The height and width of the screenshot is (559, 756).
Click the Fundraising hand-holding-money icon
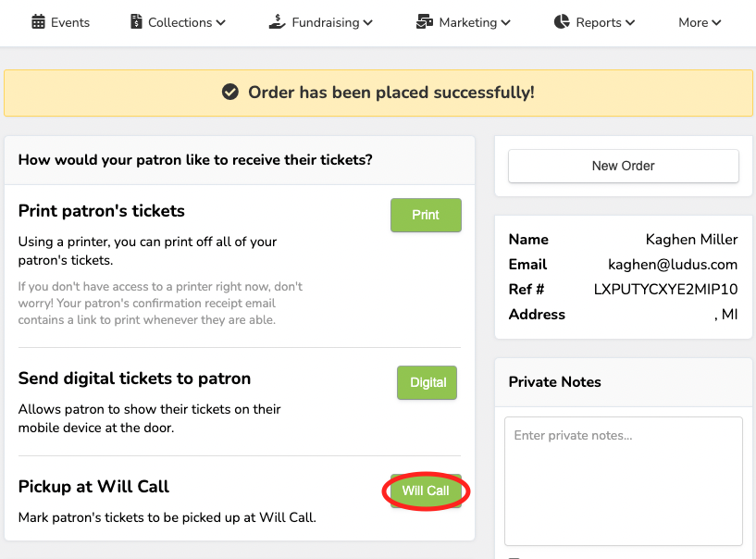[x=278, y=21]
